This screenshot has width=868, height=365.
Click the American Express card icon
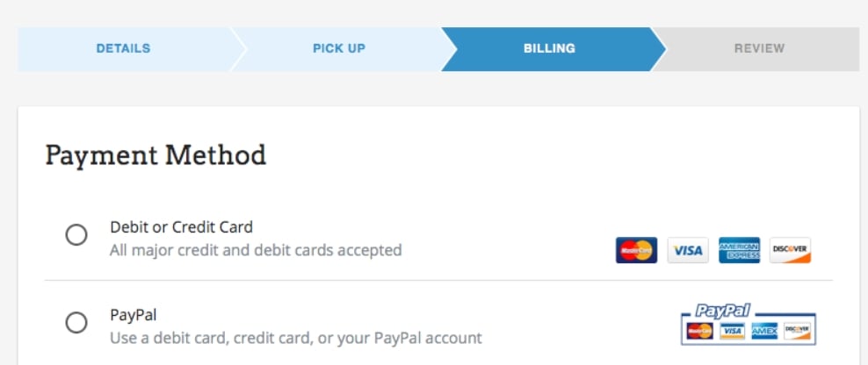739,250
